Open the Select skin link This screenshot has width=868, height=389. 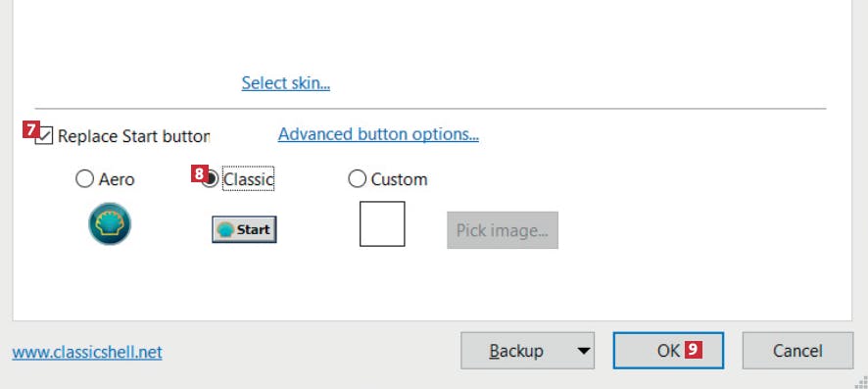click(x=286, y=83)
